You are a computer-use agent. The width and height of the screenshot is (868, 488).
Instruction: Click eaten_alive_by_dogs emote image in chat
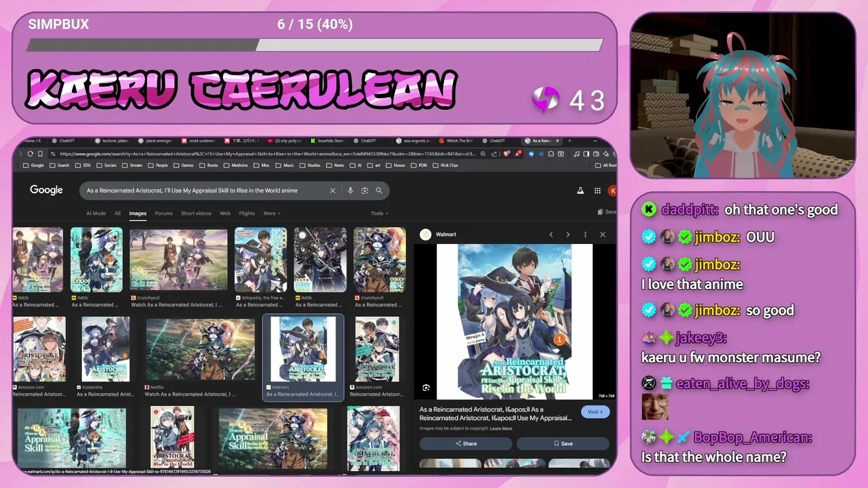pos(654,407)
